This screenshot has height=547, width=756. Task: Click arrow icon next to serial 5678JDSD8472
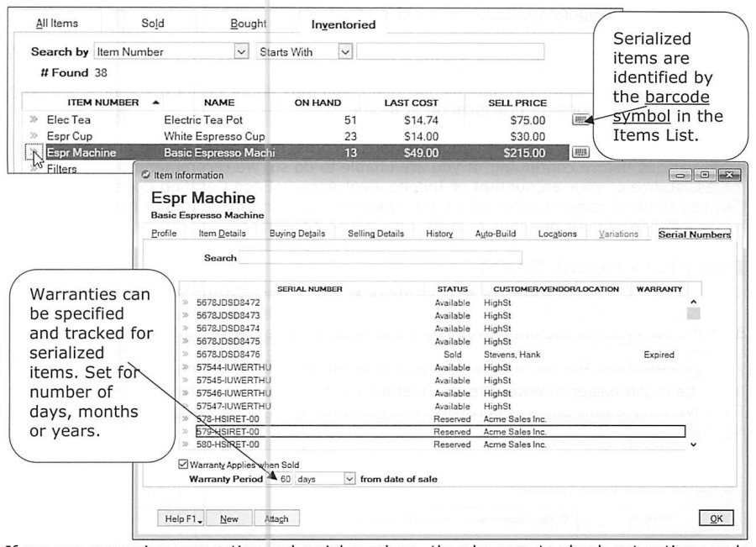pos(185,302)
